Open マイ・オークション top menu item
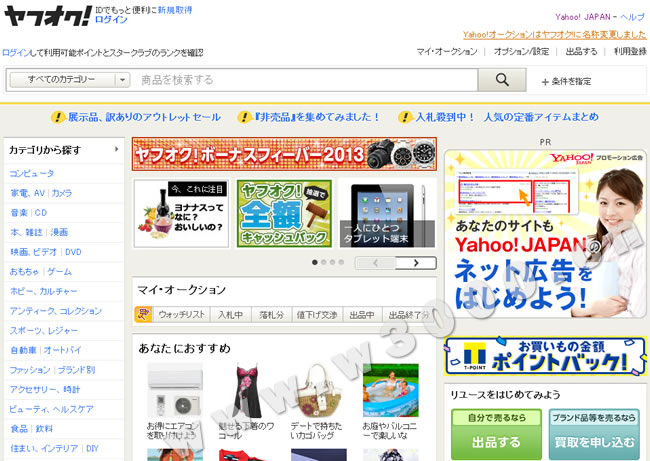 (x=447, y=52)
